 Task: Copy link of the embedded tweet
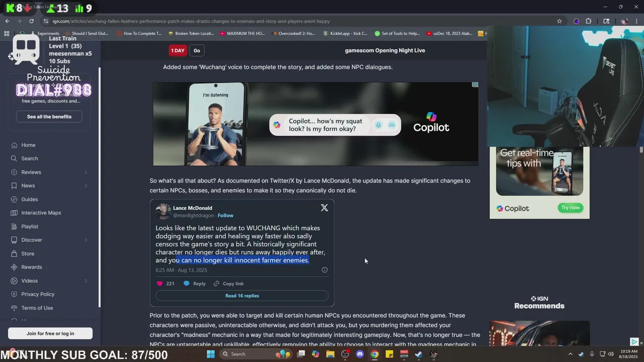pyautogui.click(x=228, y=284)
